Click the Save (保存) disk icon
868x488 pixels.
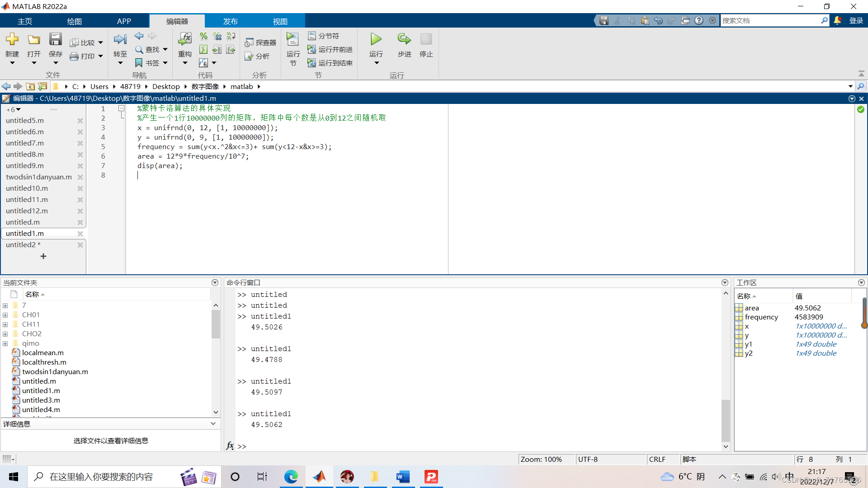55,40
